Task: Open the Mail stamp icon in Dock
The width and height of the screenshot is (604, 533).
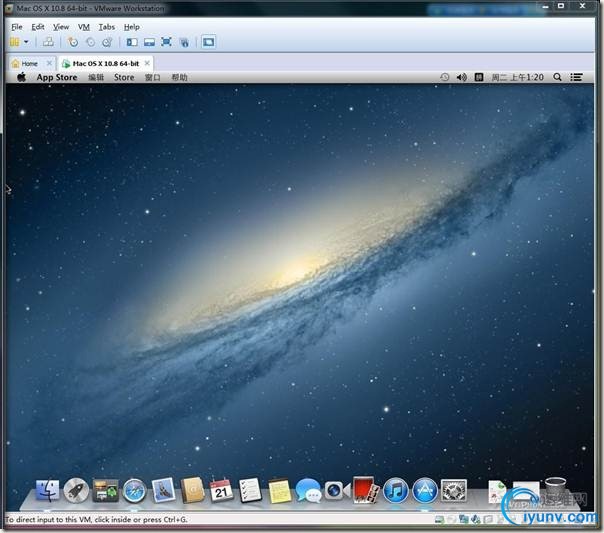Action: click(164, 490)
